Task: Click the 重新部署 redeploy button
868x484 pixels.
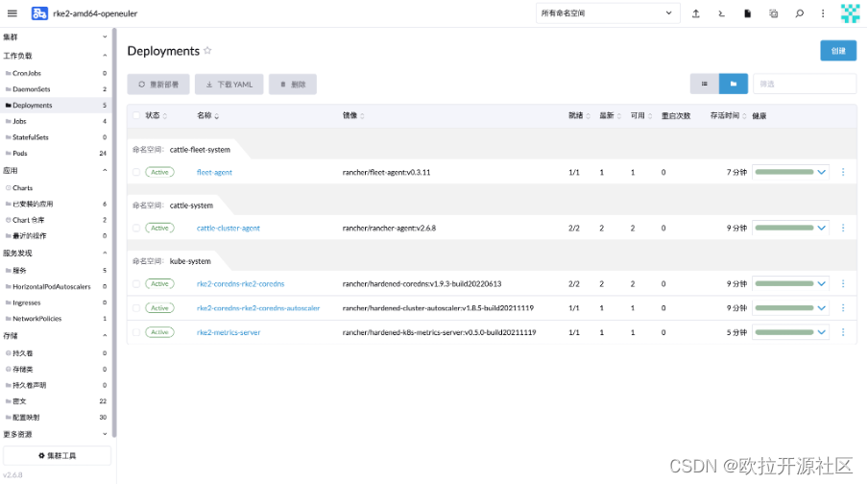Action: pos(158,85)
